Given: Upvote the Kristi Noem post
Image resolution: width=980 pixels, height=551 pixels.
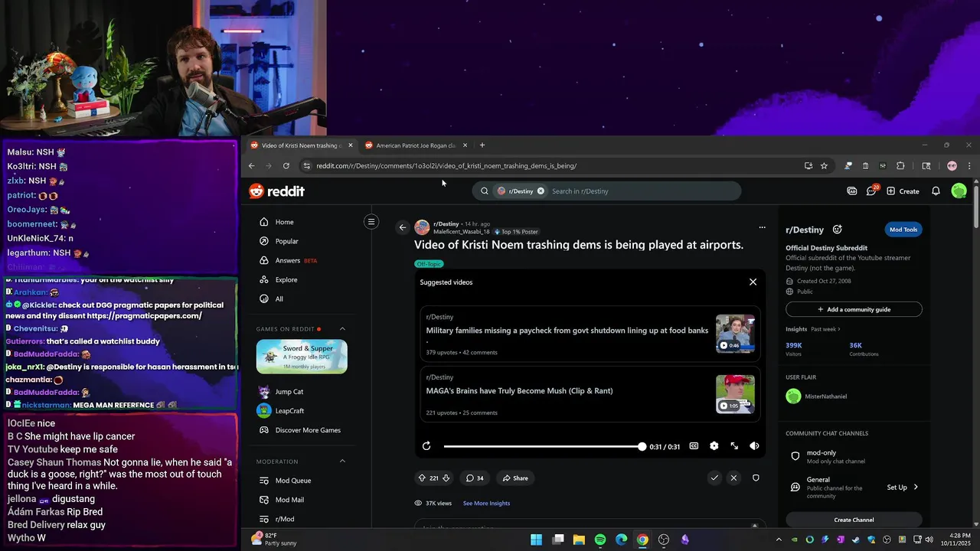Looking at the screenshot, I should (x=422, y=478).
